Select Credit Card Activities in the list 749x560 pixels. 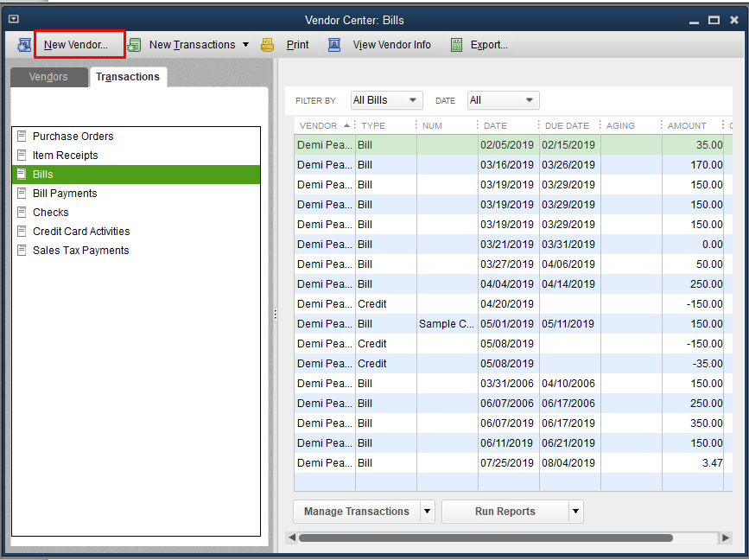136,232
